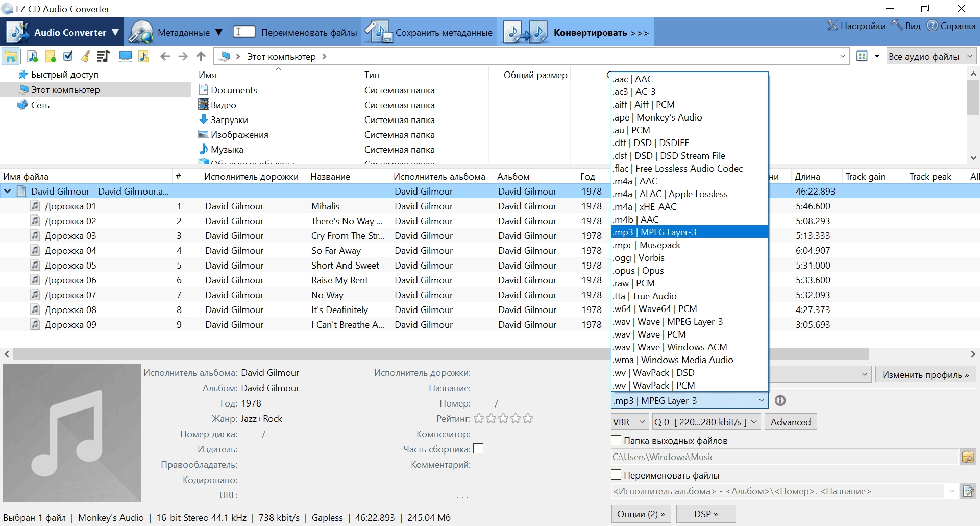This screenshot has width=980, height=526.
Task: Rate one star on the Рейтинг row
Action: [x=479, y=419]
